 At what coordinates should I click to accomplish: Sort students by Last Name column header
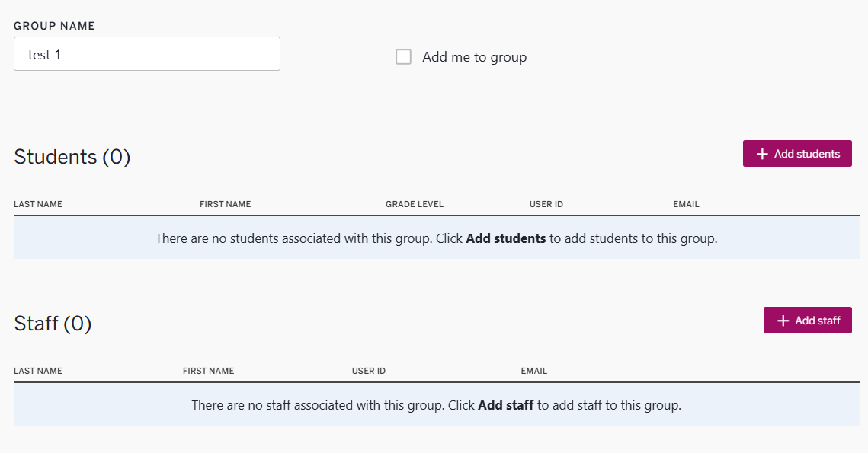(x=38, y=204)
